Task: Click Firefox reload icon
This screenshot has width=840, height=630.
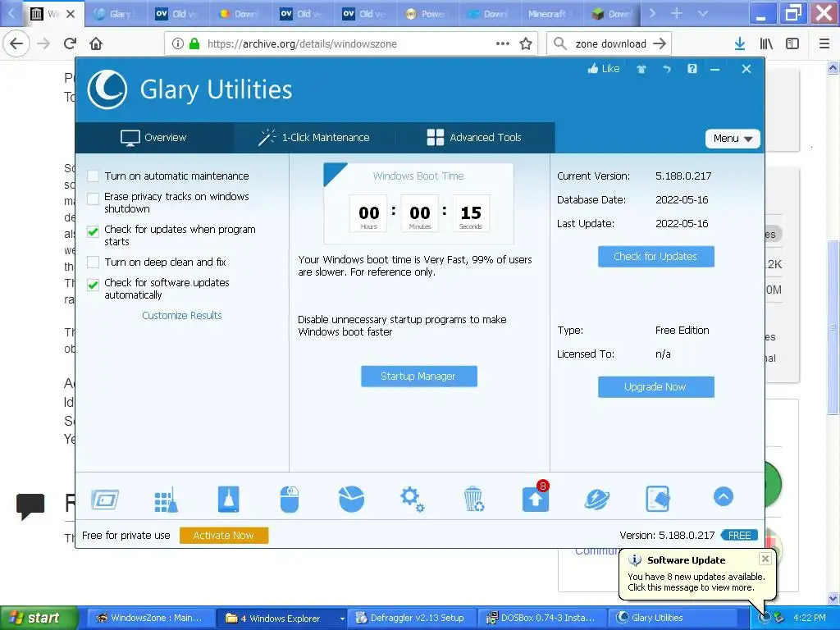Action: pyautogui.click(x=70, y=43)
